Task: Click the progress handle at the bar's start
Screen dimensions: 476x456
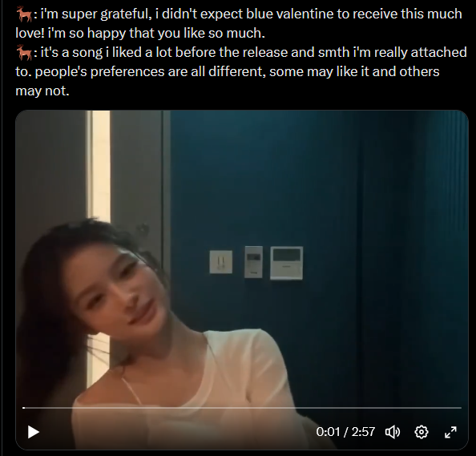Action: coord(24,408)
